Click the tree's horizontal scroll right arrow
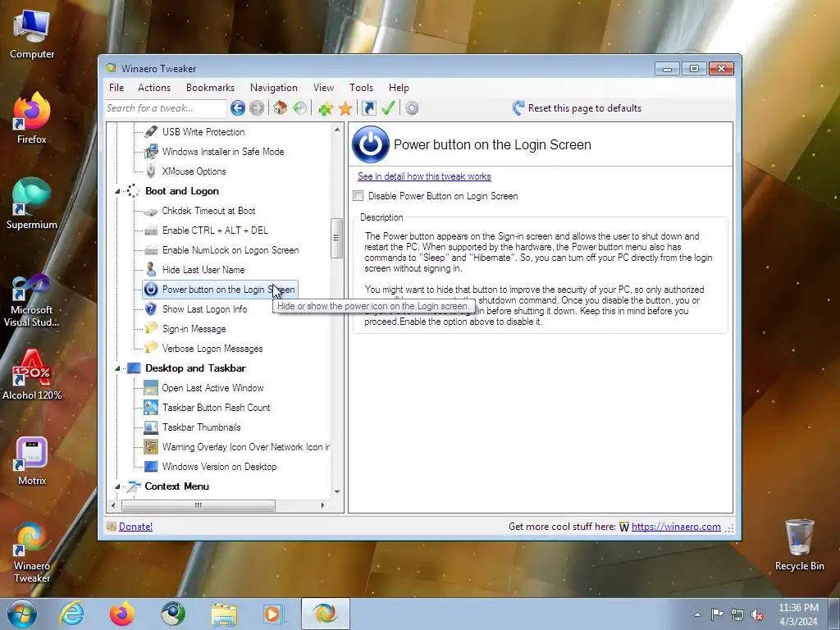 [322, 505]
